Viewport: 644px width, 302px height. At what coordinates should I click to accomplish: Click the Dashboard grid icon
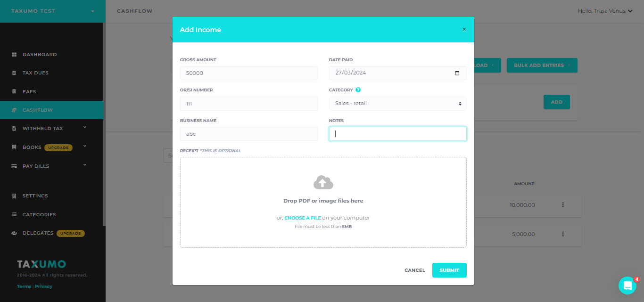[14, 55]
